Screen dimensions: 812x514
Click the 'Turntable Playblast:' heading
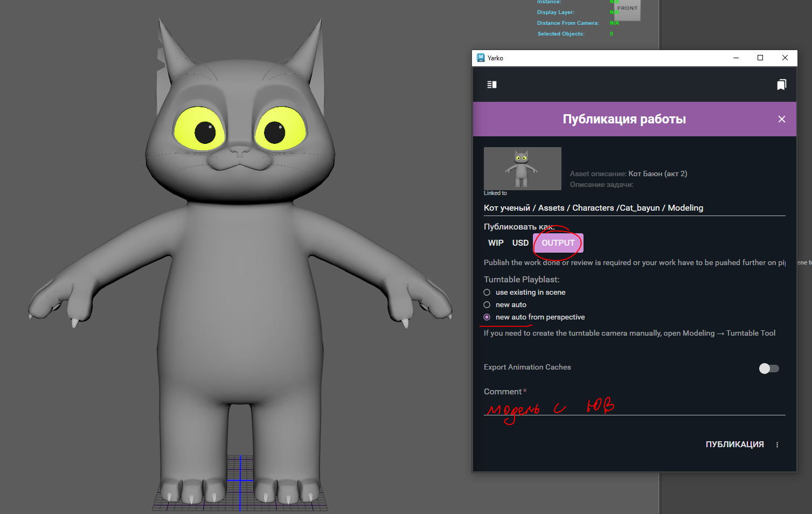pos(522,280)
